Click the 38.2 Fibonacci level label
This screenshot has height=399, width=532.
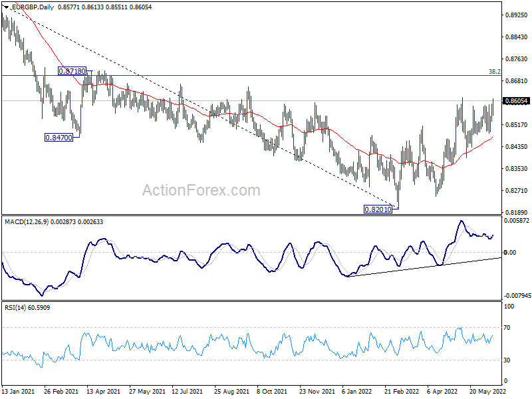click(494, 71)
